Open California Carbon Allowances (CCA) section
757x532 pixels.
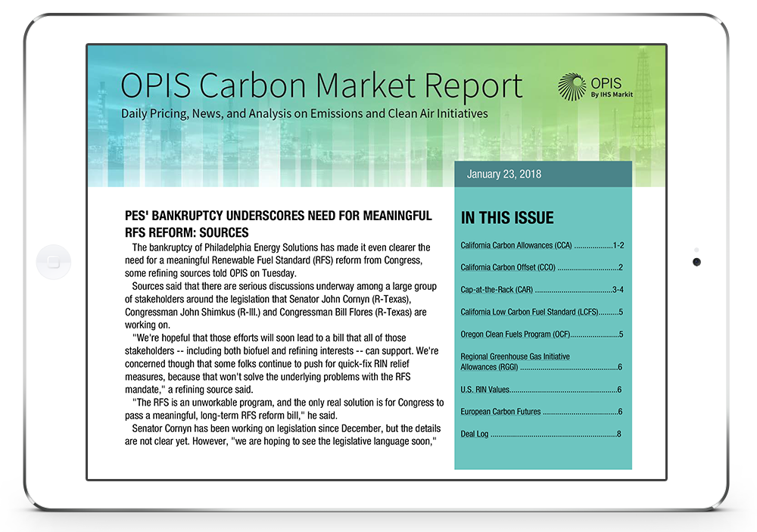[542, 245]
